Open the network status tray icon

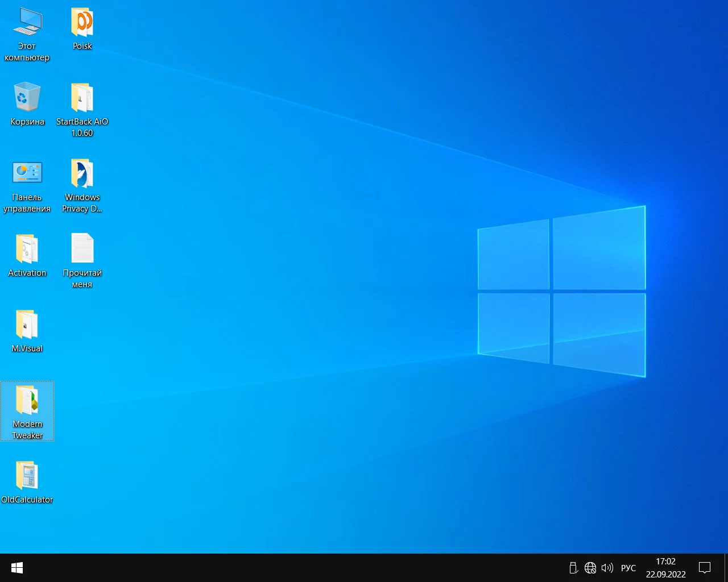click(x=590, y=568)
